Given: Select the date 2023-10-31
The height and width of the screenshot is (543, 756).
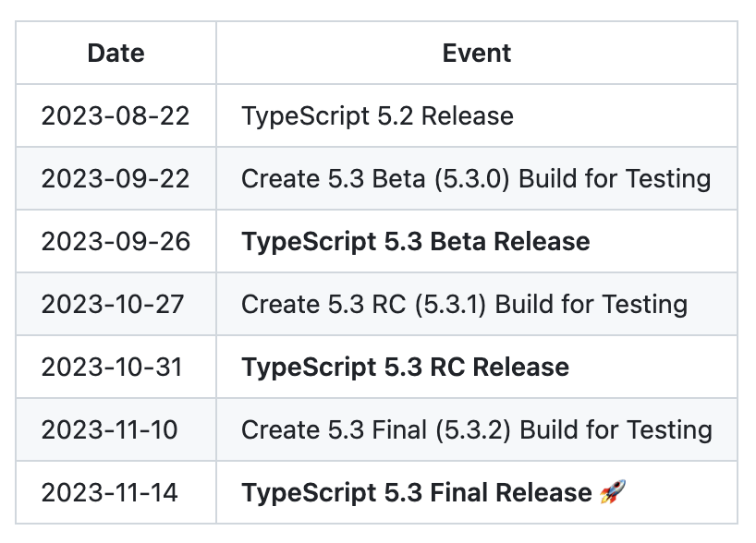Looking at the screenshot, I should coord(112,368).
